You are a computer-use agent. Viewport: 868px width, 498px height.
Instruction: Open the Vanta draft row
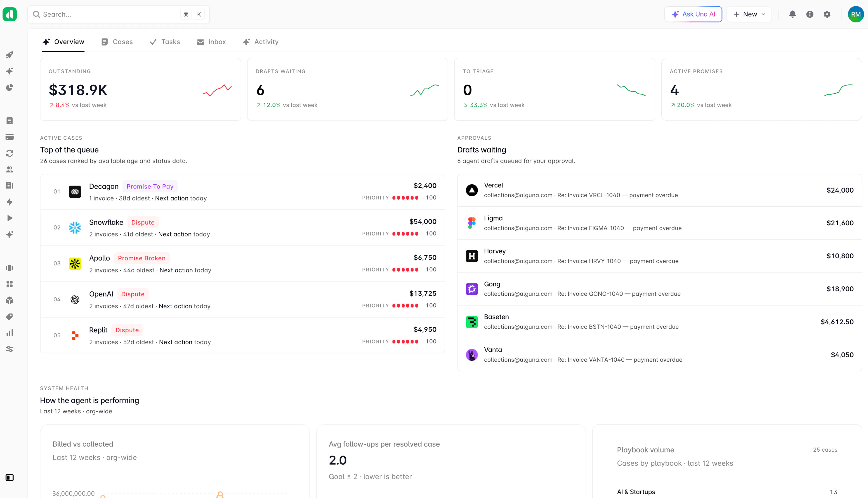click(x=659, y=355)
